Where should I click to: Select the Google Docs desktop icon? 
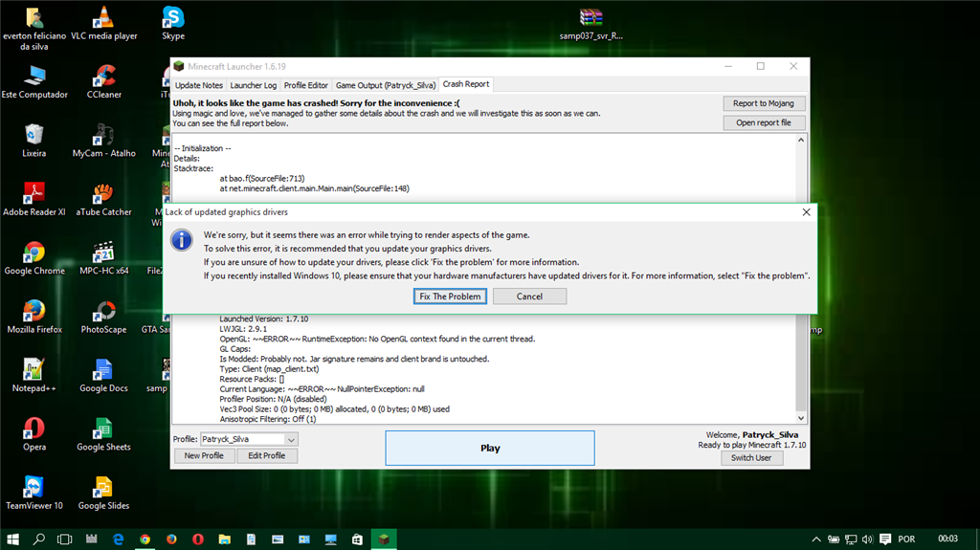pyautogui.click(x=103, y=376)
